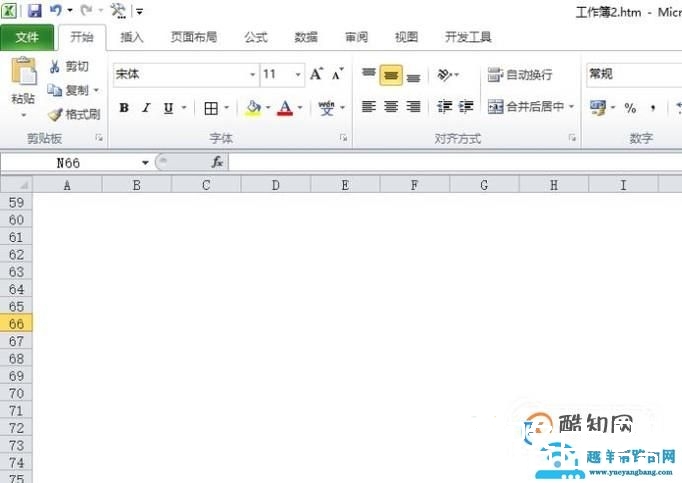
Task: Switch to the 页面布局 Page Layout tab
Action: click(x=194, y=37)
